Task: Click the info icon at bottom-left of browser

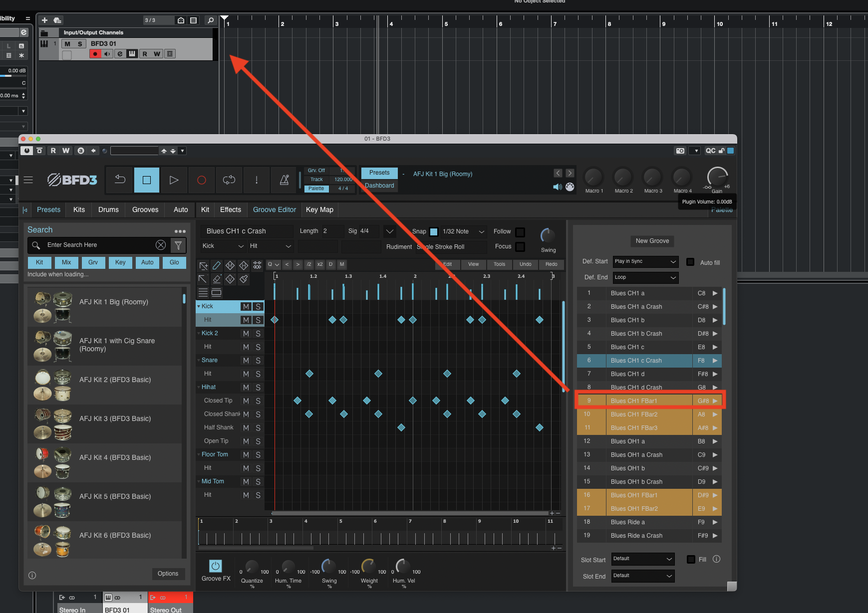Action: click(x=32, y=575)
